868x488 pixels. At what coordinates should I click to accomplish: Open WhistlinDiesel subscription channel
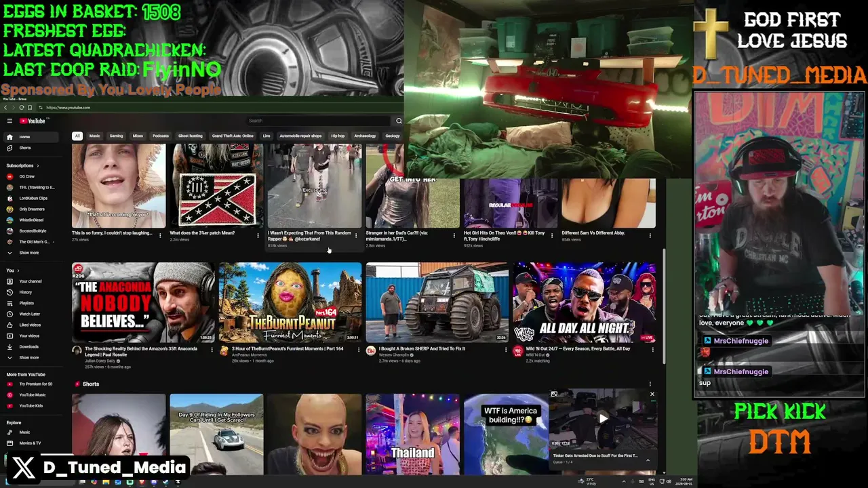31,220
